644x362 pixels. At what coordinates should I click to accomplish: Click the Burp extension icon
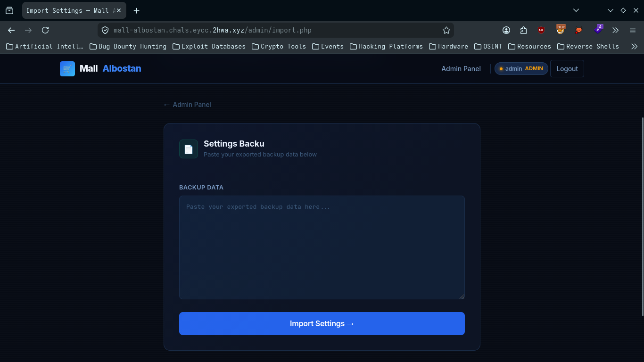click(561, 29)
